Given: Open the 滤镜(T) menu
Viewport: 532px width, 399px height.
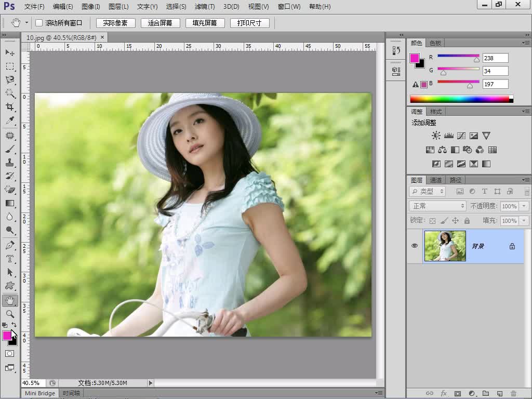Looking at the screenshot, I should click(x=205, y=7).
